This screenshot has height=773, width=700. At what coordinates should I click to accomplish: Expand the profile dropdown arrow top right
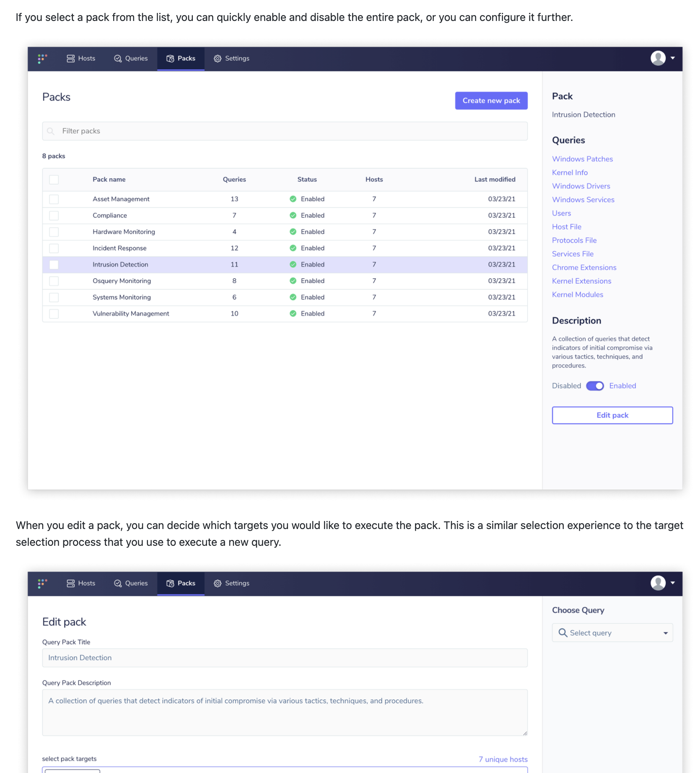674,59
